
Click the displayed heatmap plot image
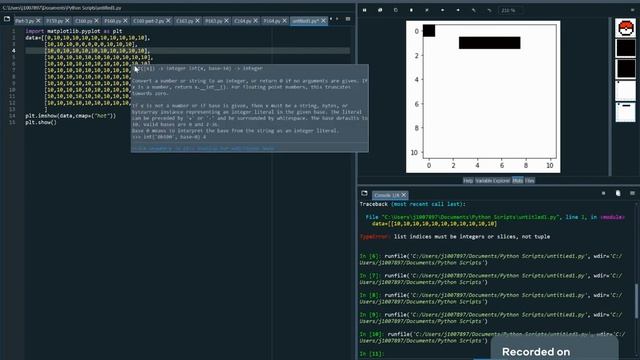[483, 97]
